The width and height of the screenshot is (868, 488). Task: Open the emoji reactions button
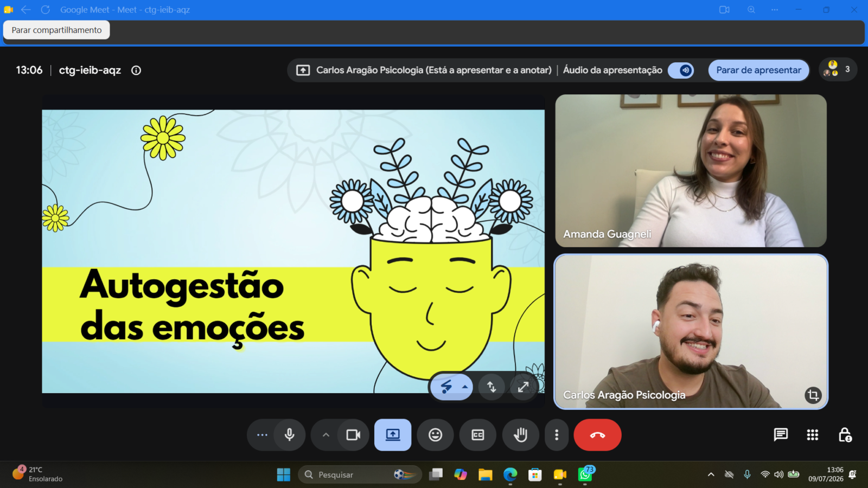click(x=435, y=435)
